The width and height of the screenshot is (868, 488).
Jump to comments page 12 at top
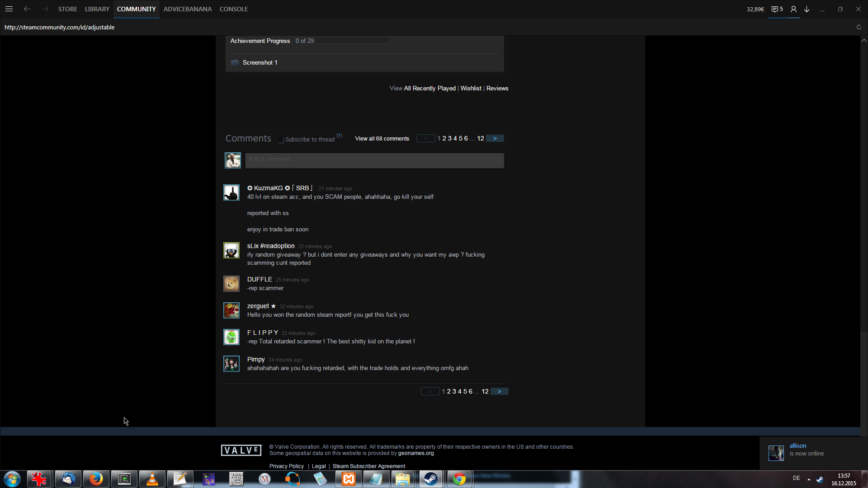pyautogui.click(x=481, y=138)
